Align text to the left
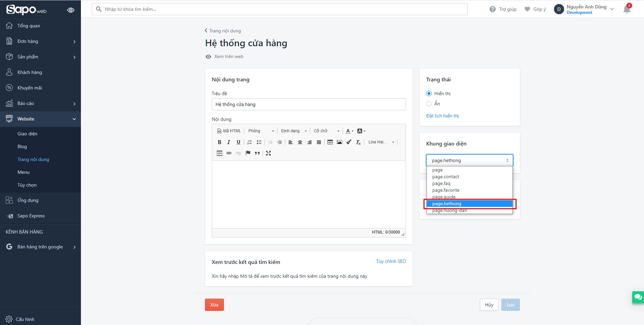Screen dimensions: 644x325 [x=290, y=142]
